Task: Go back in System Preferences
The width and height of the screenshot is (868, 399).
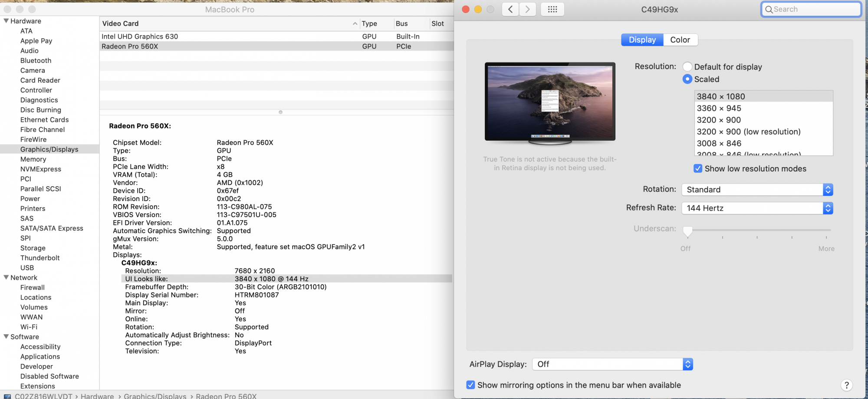Action: coord(510,9)
